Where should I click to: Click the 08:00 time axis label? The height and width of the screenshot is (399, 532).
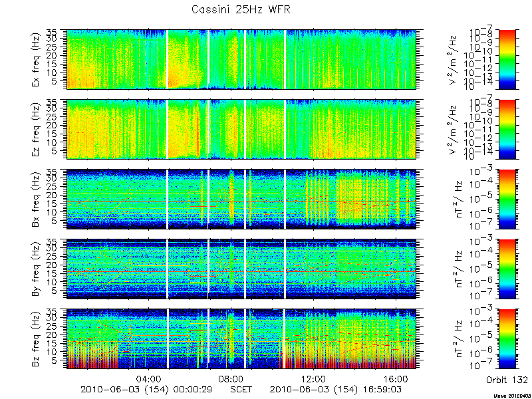231,378
